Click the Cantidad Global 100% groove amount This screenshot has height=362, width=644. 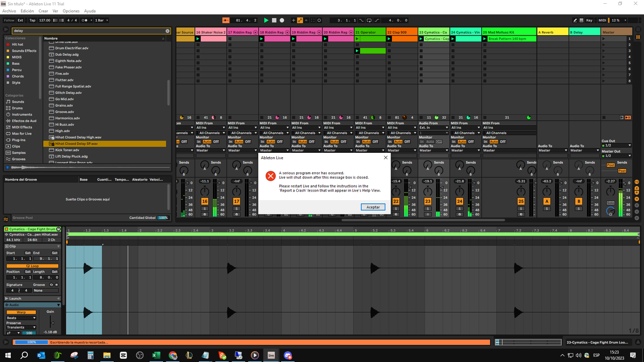pos(163,218)
